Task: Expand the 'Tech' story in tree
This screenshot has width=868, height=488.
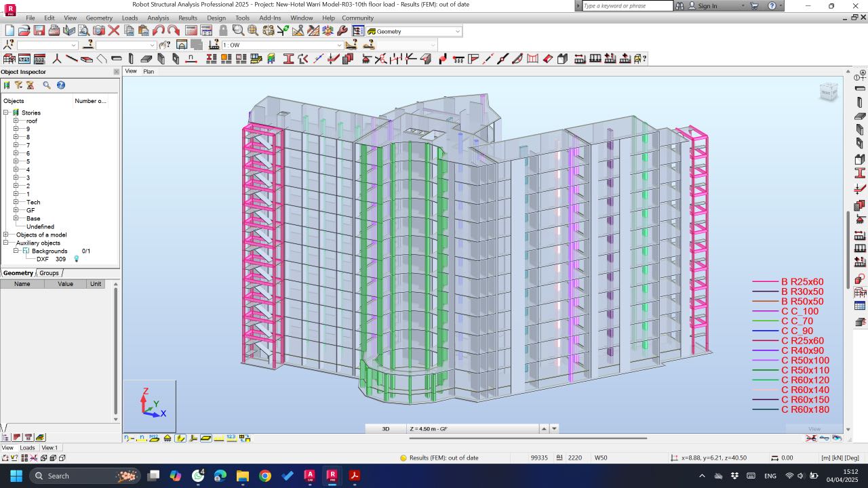Action: tap(16, 202)
